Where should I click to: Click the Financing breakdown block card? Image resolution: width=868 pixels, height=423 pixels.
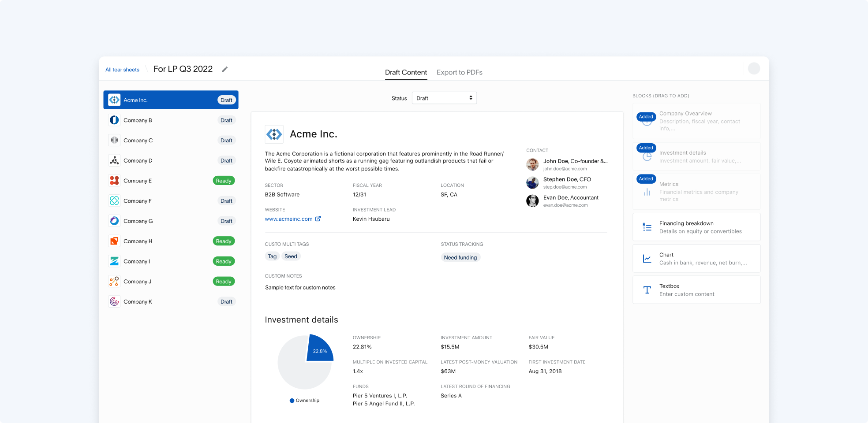(696, 227)
